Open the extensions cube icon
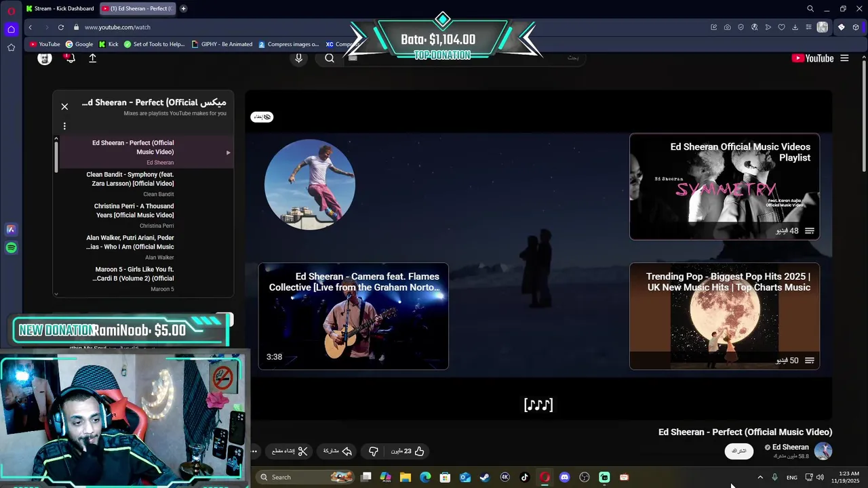The image size is (868, 488). (856, 27)
